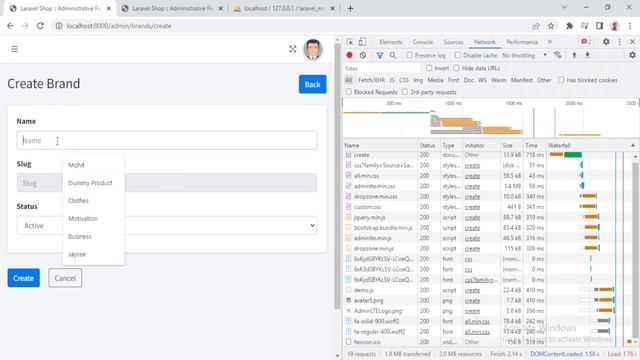Open a new browser tab
This screenshot has height=360, width=640.
coord(350,8)
